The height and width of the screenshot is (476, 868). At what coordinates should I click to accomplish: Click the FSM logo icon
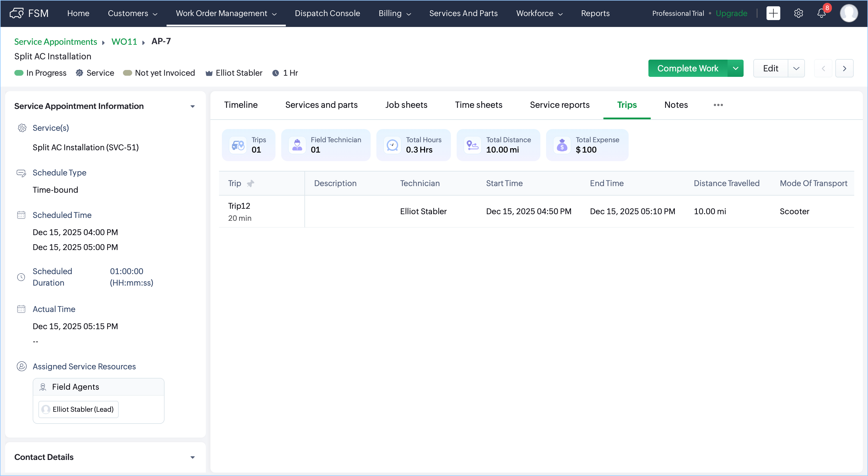click(x=17, y=13)
